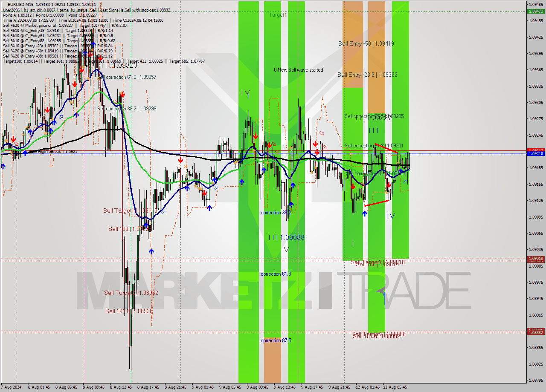
Task: Click the 'I I I 1.09088' wave label
Action: (x=287, y=237)
